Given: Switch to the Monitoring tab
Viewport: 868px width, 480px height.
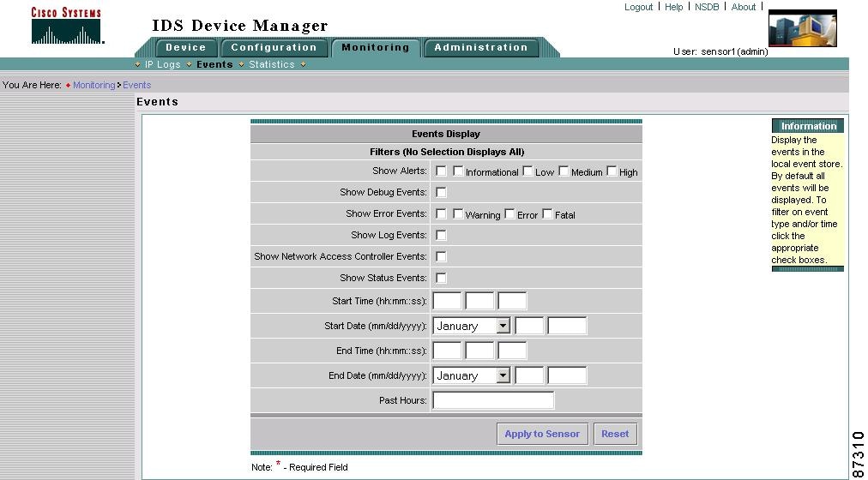Looking at the screenshot, I should (376, 47).
